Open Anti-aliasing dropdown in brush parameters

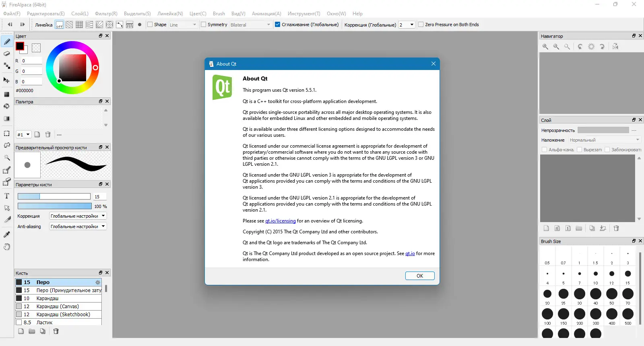[78, 227]
